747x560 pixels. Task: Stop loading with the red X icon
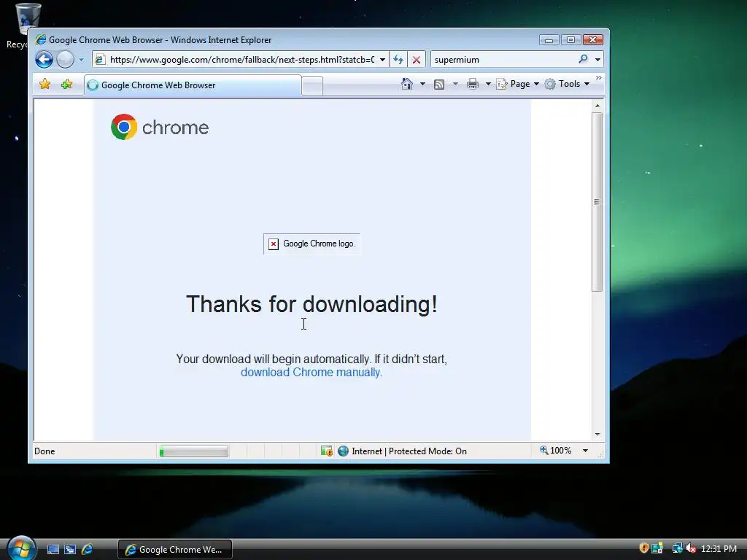click(x=416, y=60)
